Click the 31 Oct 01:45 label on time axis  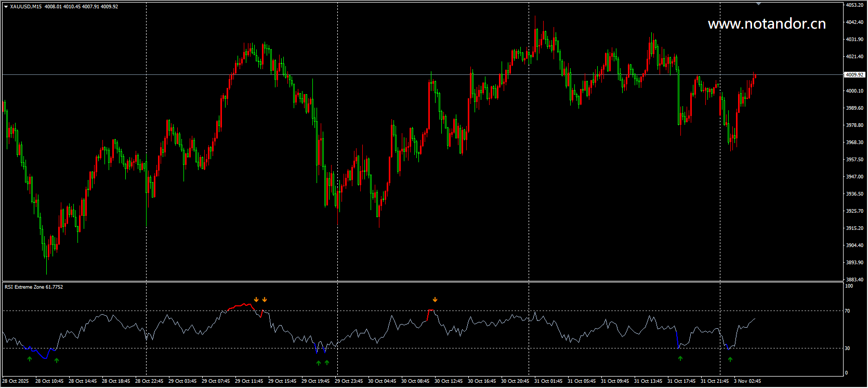tap(548, 381)
